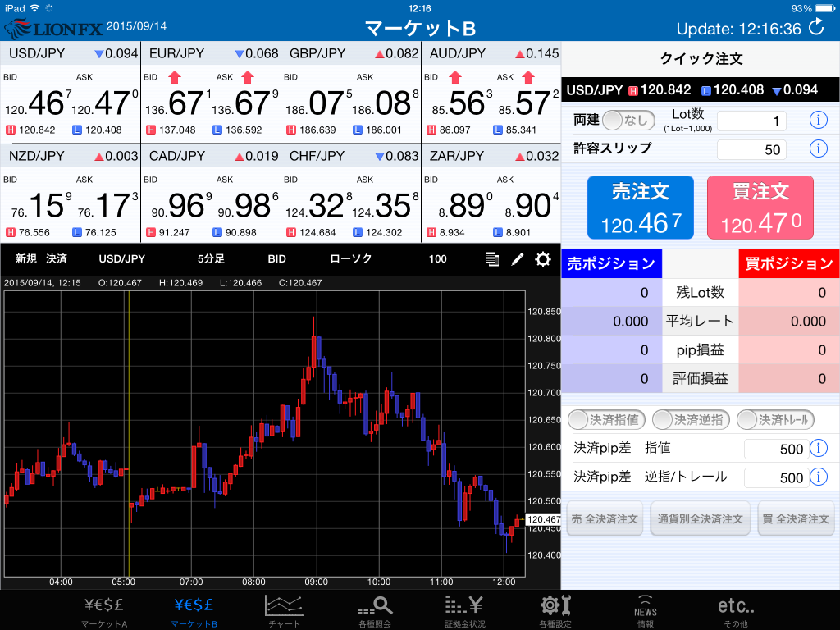This screenshot has height=630, width=840.
Task: Tap 買注文 120.470 button
Action: pos(760,208)
